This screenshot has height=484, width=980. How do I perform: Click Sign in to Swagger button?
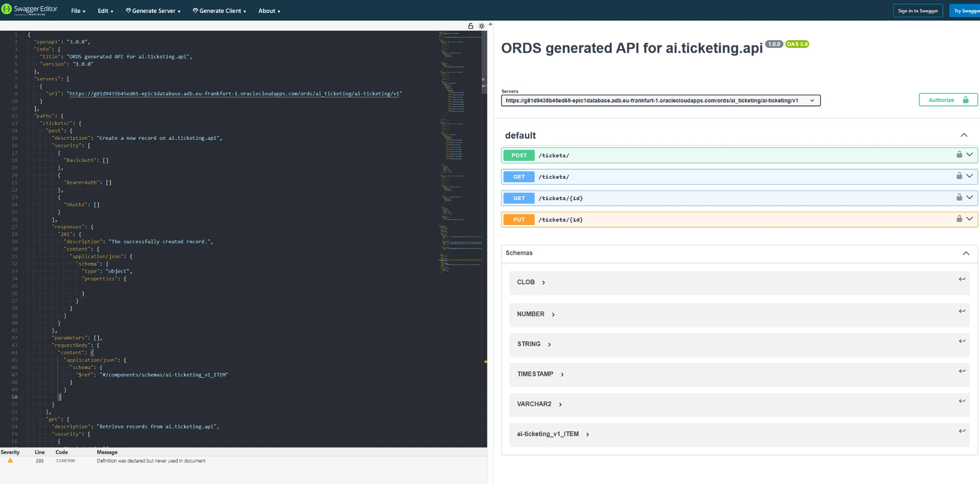(x=918, y=11)
